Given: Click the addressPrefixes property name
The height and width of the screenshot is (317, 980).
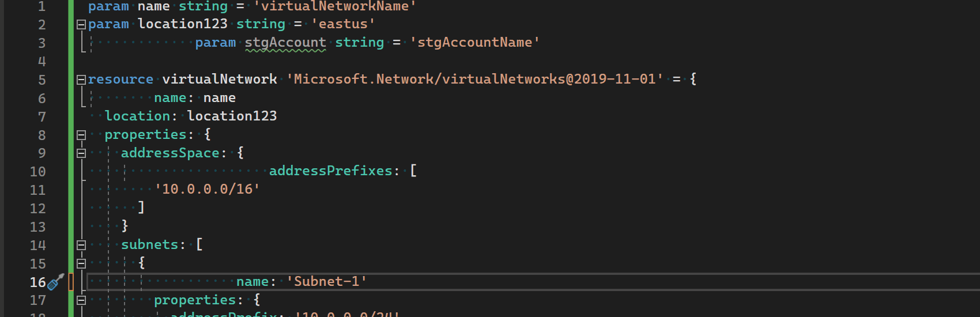Looking at the screenshot, I should pyautogui.click(x=330, y=171).
